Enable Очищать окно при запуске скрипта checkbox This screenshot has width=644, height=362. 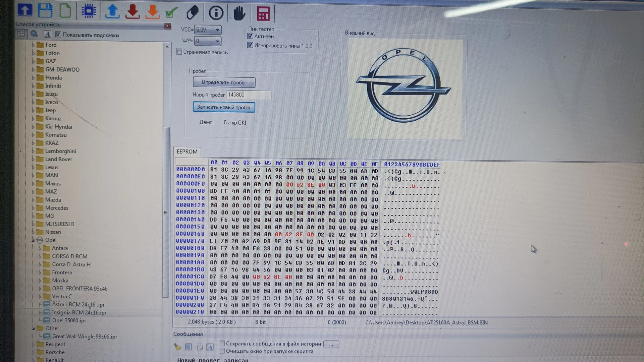(x=222, y=351)
